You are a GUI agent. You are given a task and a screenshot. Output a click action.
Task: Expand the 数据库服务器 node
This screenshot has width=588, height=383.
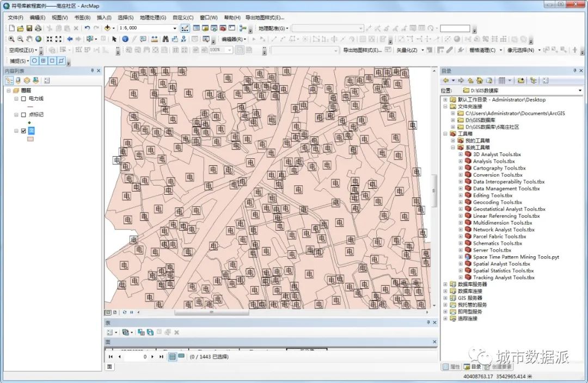click(x=445, y=284)
